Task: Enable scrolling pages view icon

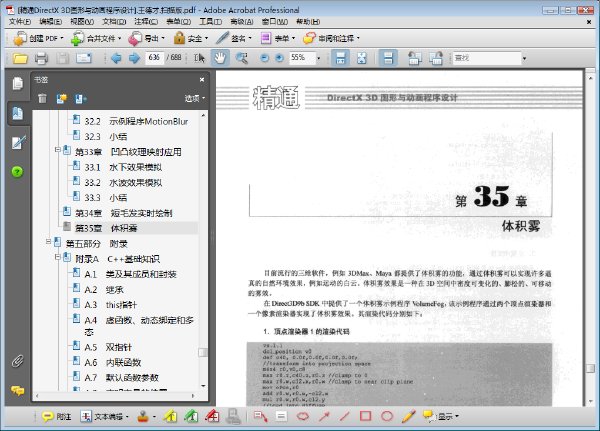Action: [340, 58]
